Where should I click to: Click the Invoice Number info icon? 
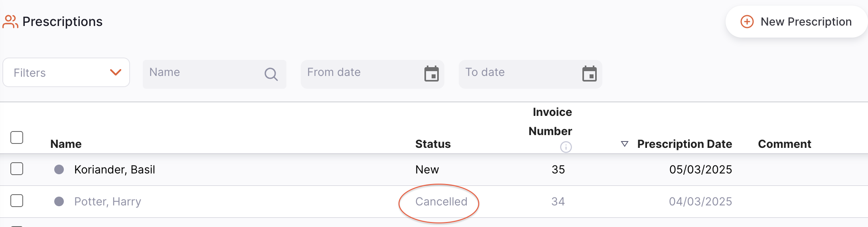coord(566,147)
